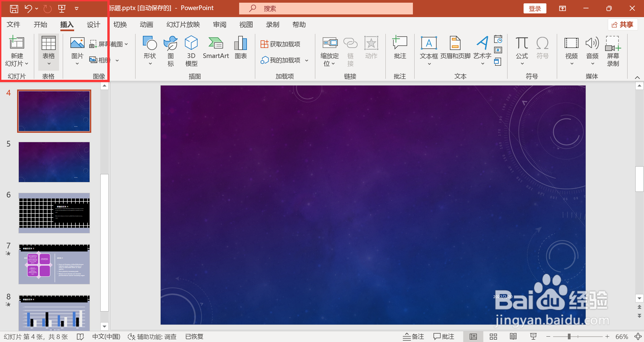
Task: Insert object icon in text group
Action: point(498,62)
